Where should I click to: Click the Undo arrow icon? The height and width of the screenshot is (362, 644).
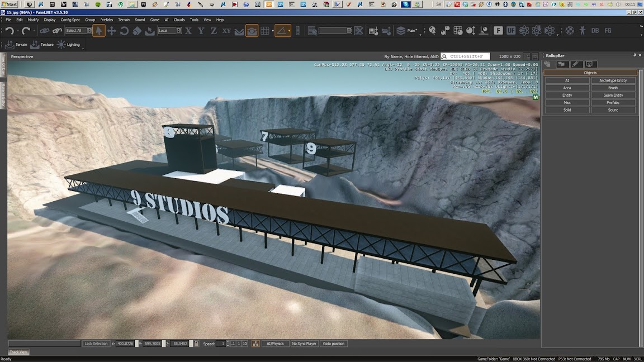(10, 31)
